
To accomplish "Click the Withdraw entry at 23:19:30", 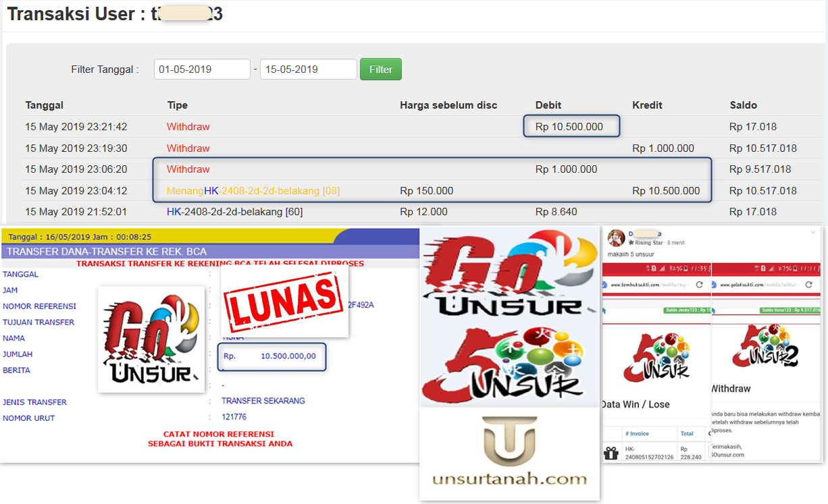I will [188, 148].
